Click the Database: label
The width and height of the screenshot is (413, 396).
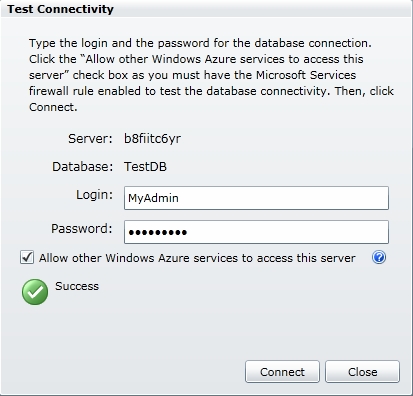[83, 166]
